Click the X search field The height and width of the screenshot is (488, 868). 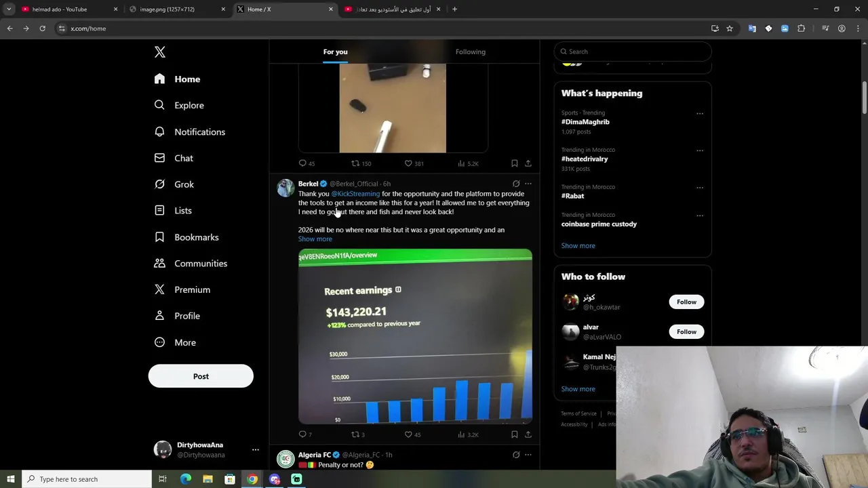pyautogui.click(x=633, y=52)
